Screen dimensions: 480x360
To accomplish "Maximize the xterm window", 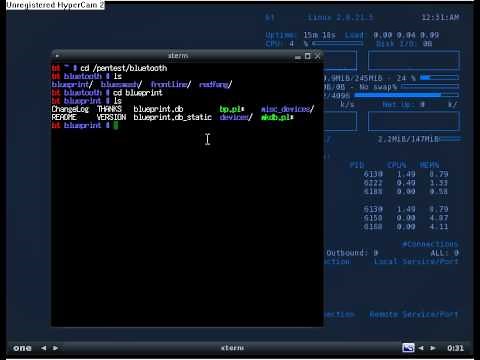I will (307, 56).
